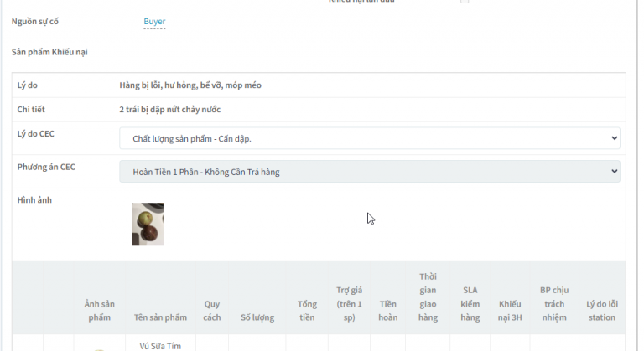This screenshot has width=644, height=351.
Task: Open the complaint fruit photo thumbnail
Action: [148, 225]
